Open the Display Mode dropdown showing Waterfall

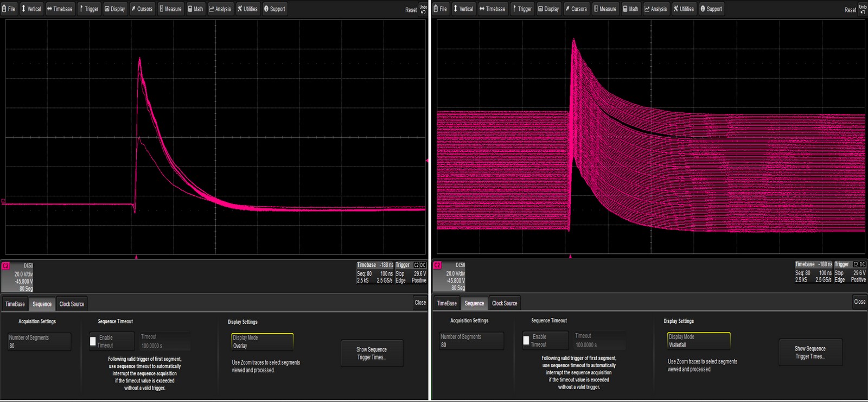pyautogui.click(x=699, y=341)
